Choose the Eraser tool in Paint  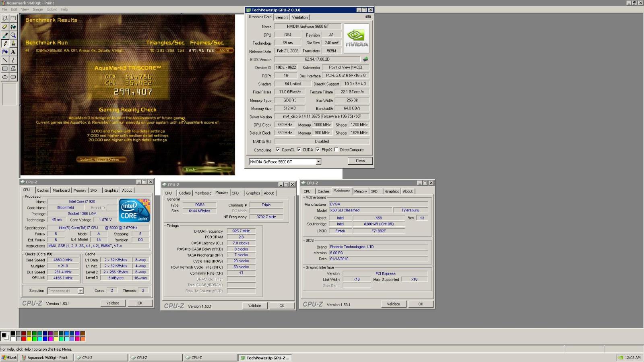(5, 27)
